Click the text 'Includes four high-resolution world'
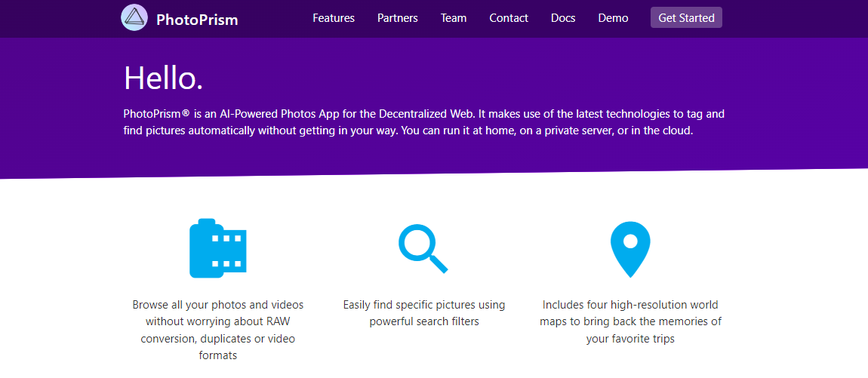The image size is (868, 378). (630, 305)
